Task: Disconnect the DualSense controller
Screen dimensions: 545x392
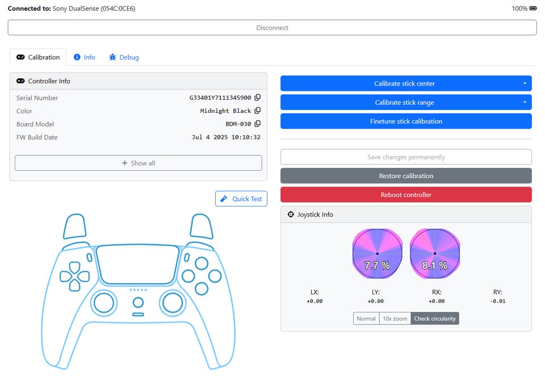Action: click(x=272, y=28)
